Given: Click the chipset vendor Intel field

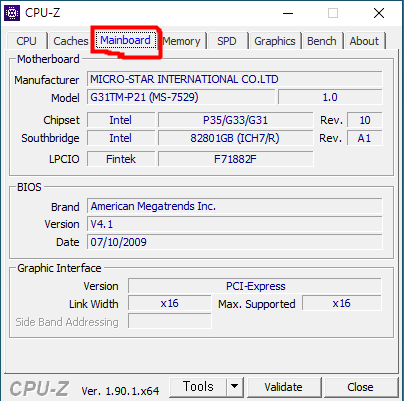Looking at the screenshot, I should pos(121,120).
